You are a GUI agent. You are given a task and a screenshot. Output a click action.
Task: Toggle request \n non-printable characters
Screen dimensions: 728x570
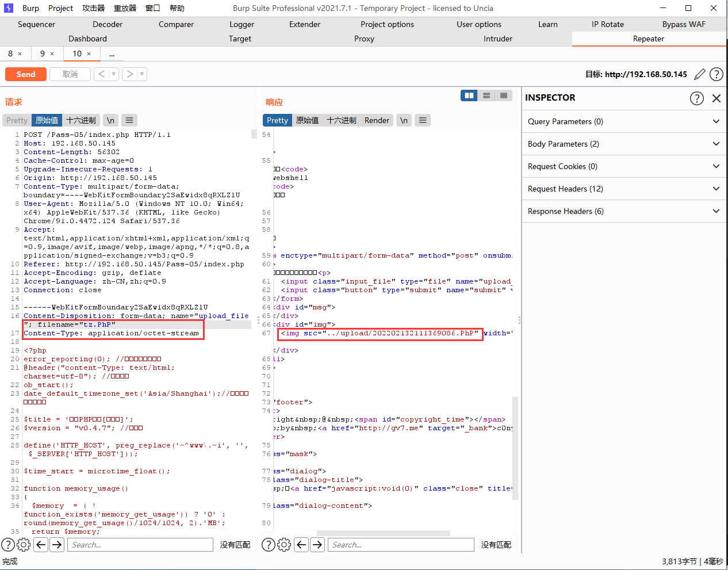point(110,120)
